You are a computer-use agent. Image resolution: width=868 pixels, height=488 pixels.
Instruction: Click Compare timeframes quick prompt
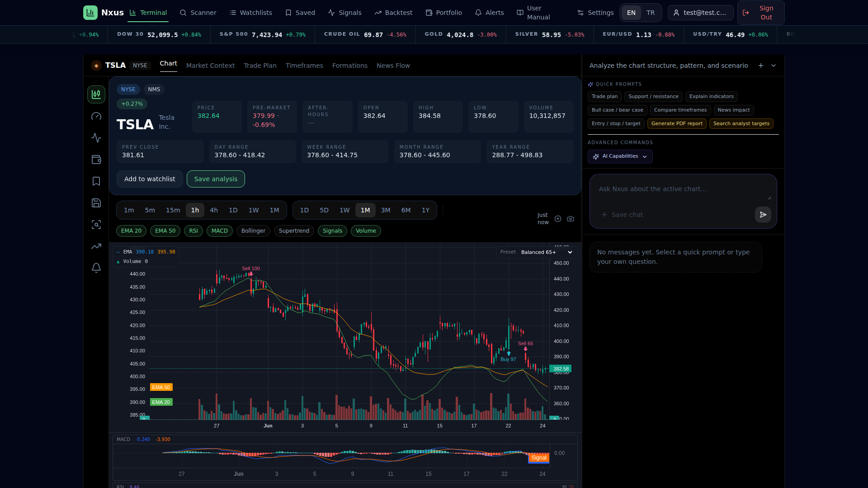680,110
